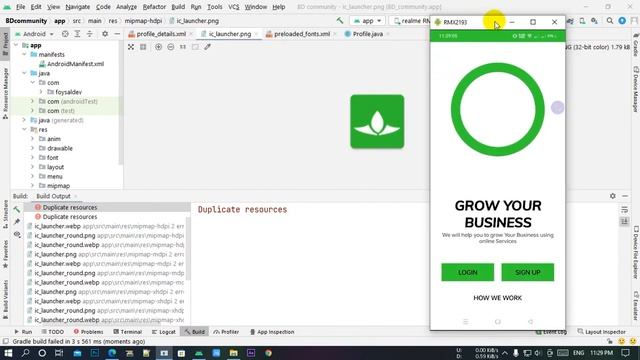
Task: Open the Build menu
Action: (x=178, y=7)
